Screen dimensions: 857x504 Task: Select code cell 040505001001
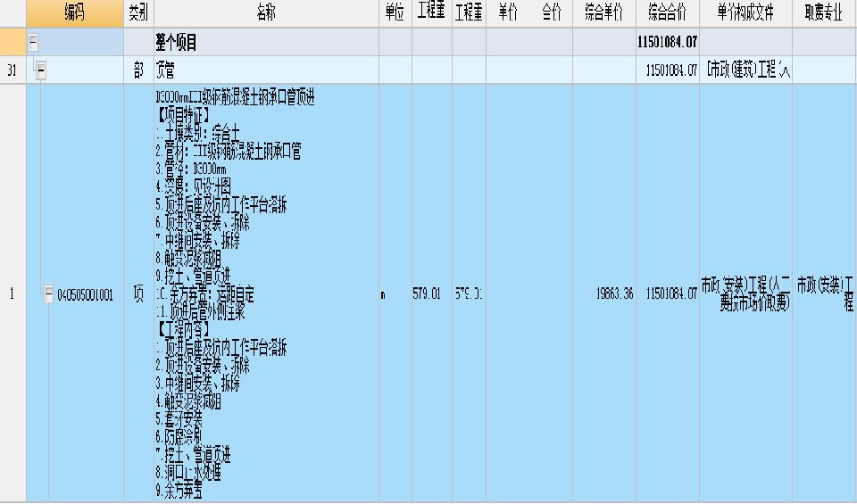tap(85, 295)
